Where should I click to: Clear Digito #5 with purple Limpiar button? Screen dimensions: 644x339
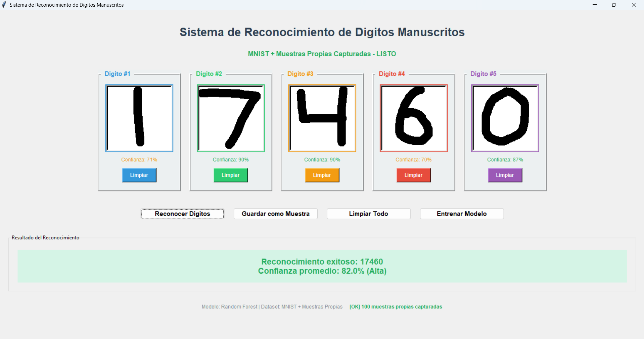pos(505,175)
